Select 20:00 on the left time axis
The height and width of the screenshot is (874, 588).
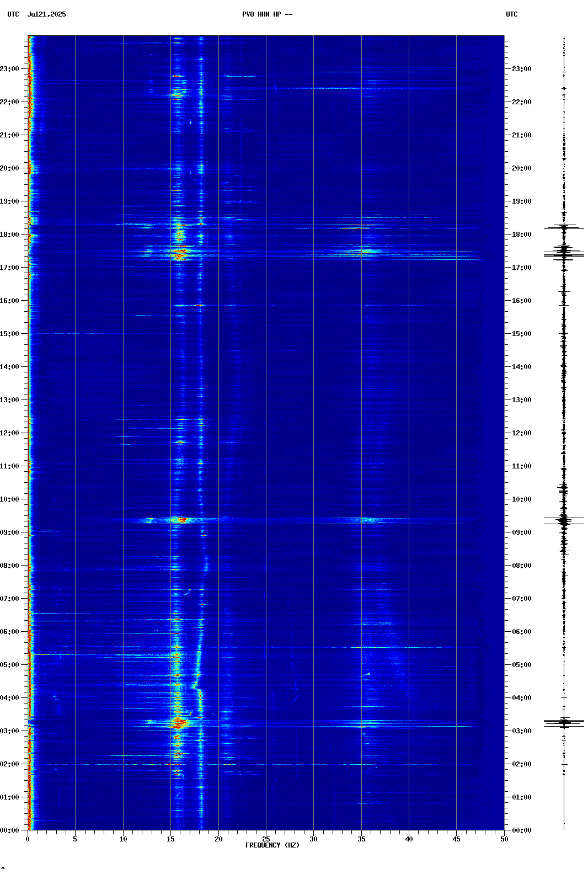[9, 168]
